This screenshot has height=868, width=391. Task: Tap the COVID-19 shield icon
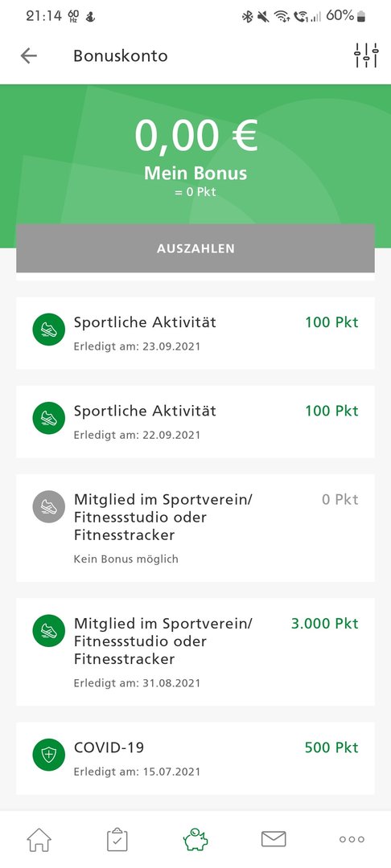[x=49, y=755]
